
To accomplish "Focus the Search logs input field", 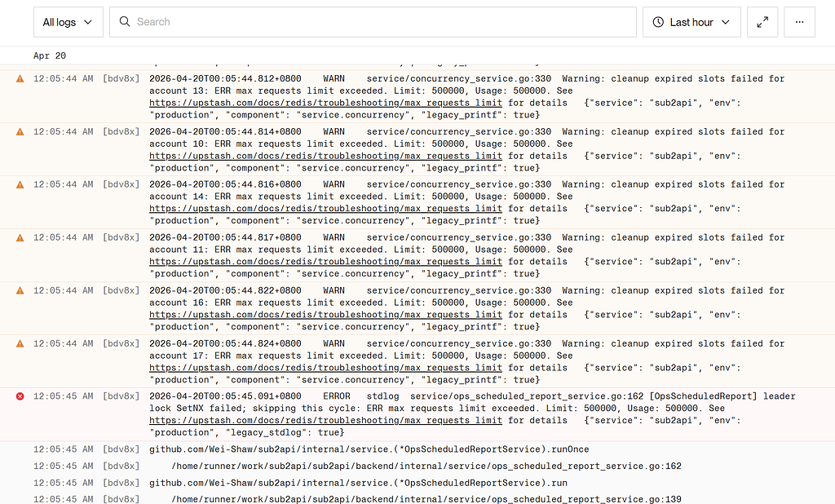I will 373,22.
